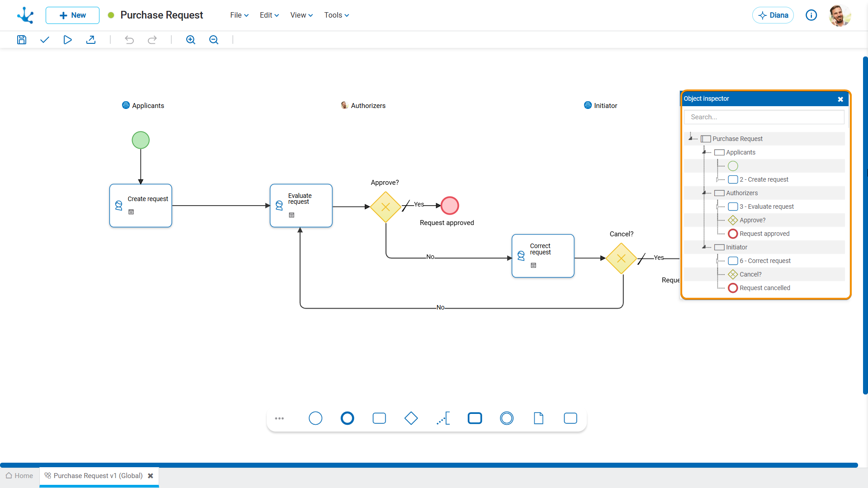The image size is (868, 488).
Task: Close the Object inspector panel
Action: click(x=840, y=99)
